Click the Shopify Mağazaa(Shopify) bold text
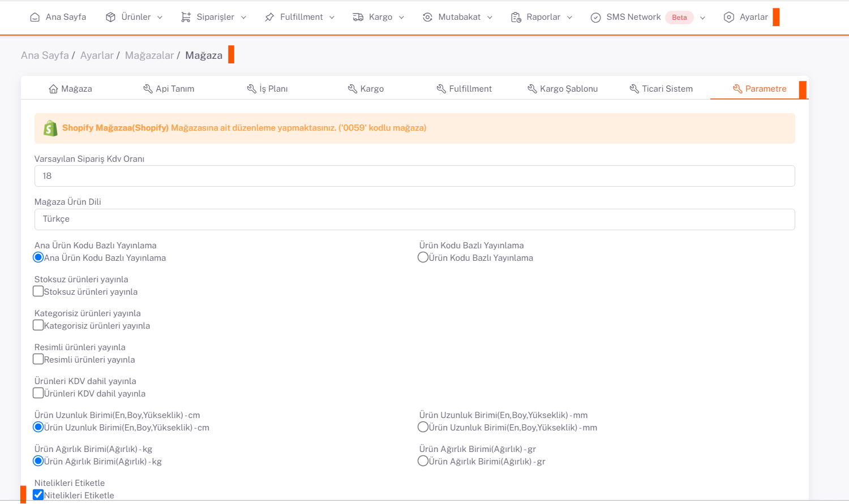This screenshot has width=849, height=504. 115,128
